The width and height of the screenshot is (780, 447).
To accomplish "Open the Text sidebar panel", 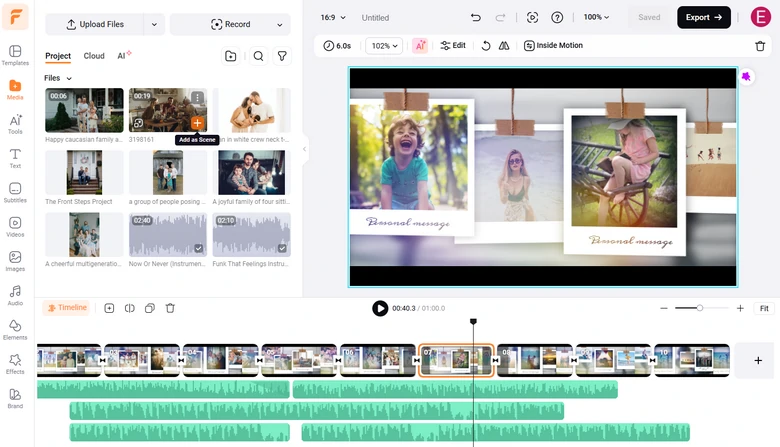I will click(15, 158).
